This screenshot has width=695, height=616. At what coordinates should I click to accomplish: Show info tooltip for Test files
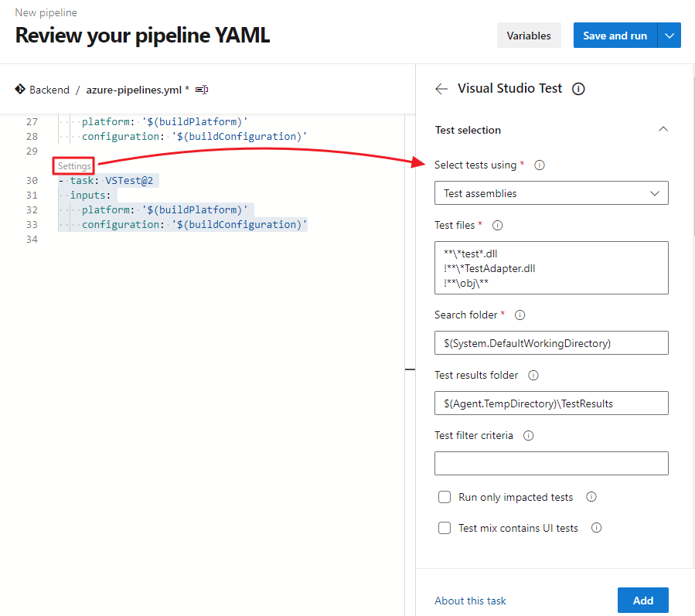[x=497, y=226]
